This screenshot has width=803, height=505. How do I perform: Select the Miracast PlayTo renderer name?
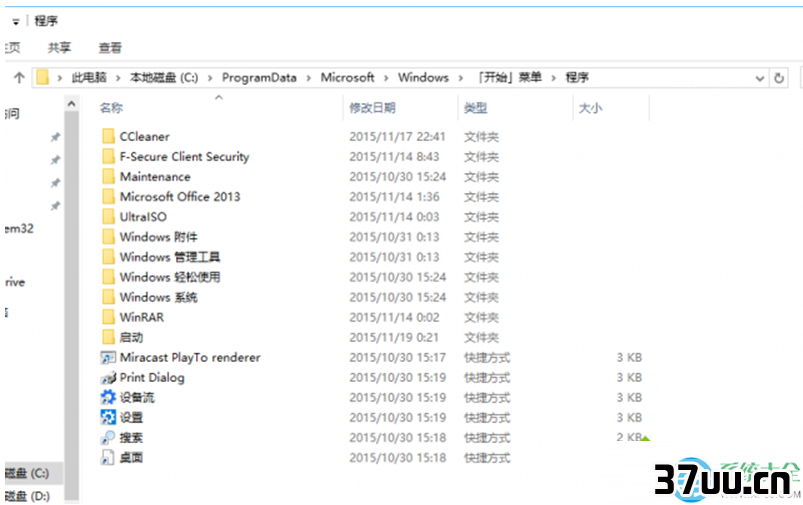tap(190, 357)
